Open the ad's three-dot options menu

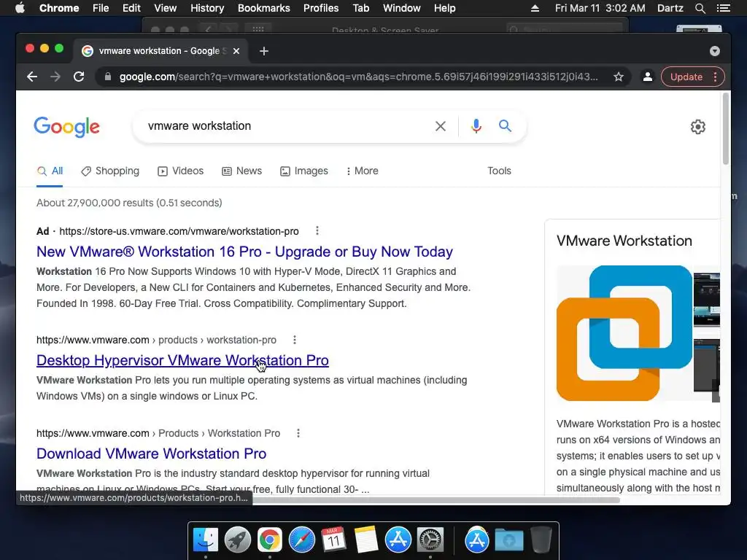(317, 231)
